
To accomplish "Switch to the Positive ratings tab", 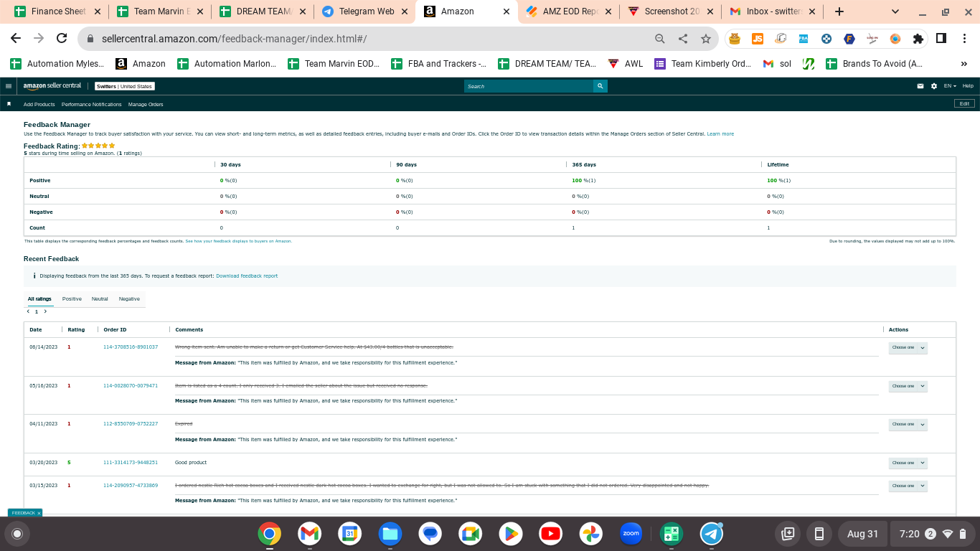I will click(72, 298).
